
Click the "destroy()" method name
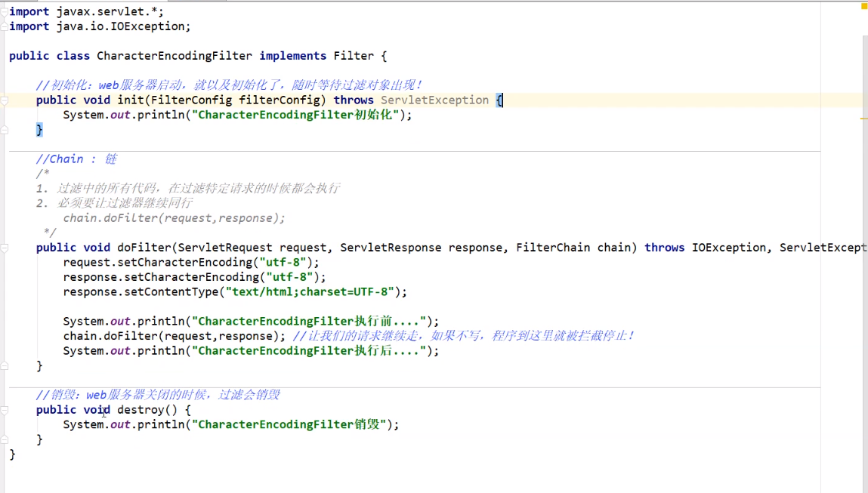[x=147, y=410]
